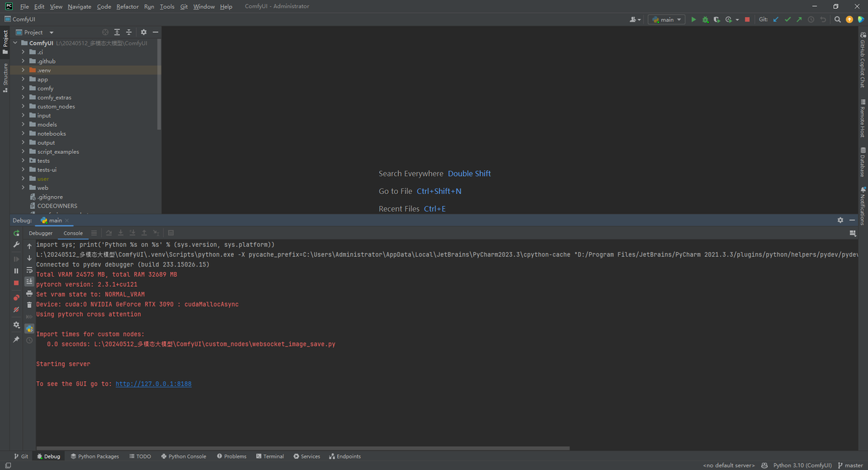Collapse the ComfyUI root folder

click(x=16, y=43)
